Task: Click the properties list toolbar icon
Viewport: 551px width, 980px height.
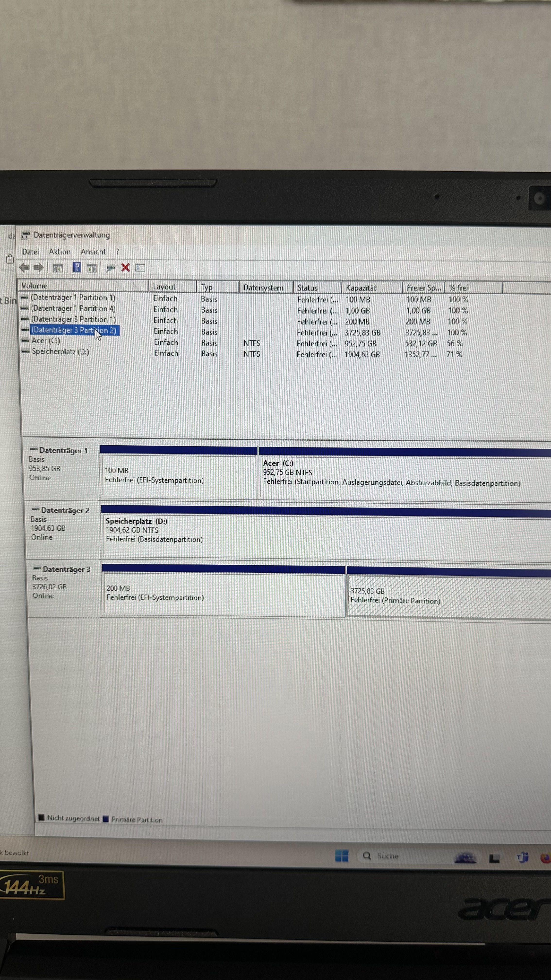Action: pos(140,268)
